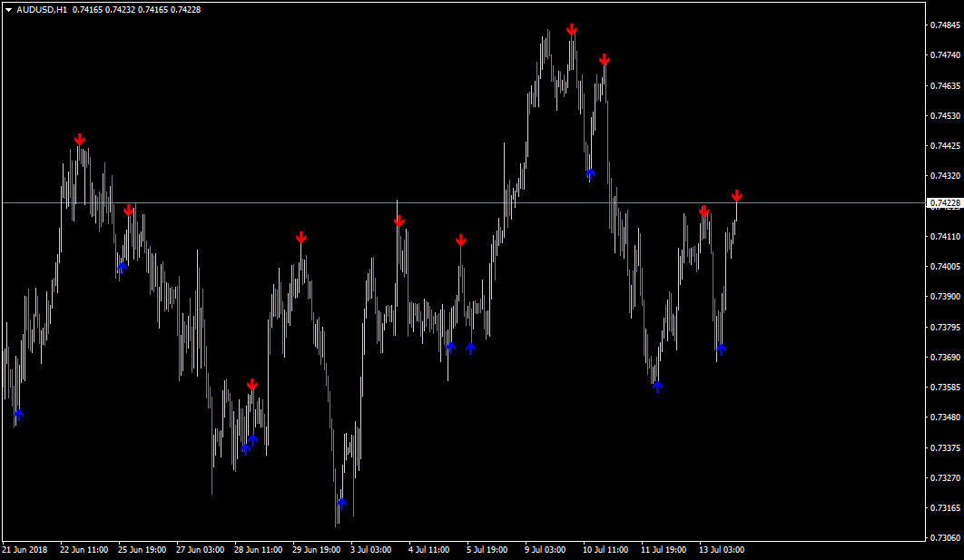This screenshot has width=964, height=560.
Task: Click the 0.73060 price axis label
Action: pyautogui.click(x=945, y=538)
